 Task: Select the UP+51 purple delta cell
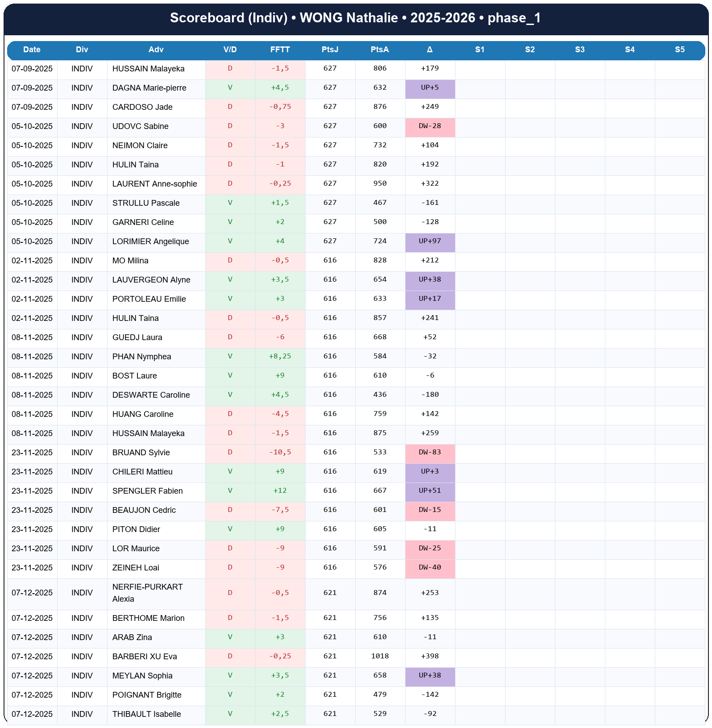pyautogui.click(x=430, y=491)
